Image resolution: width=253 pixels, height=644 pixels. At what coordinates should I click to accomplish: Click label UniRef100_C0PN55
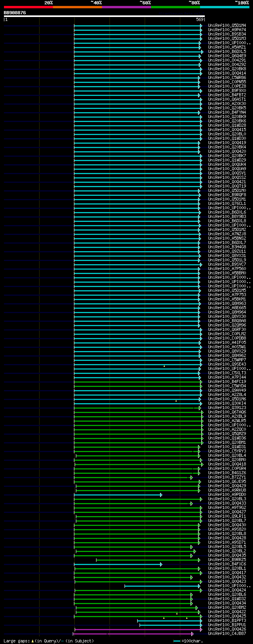[x=227, y=82]
